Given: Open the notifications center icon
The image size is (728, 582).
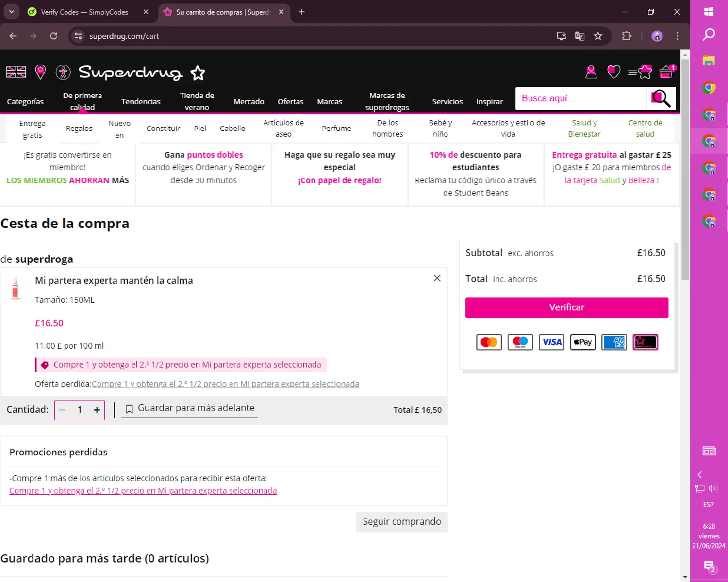Looking at the screenshot, I should [x=709, y=566].
